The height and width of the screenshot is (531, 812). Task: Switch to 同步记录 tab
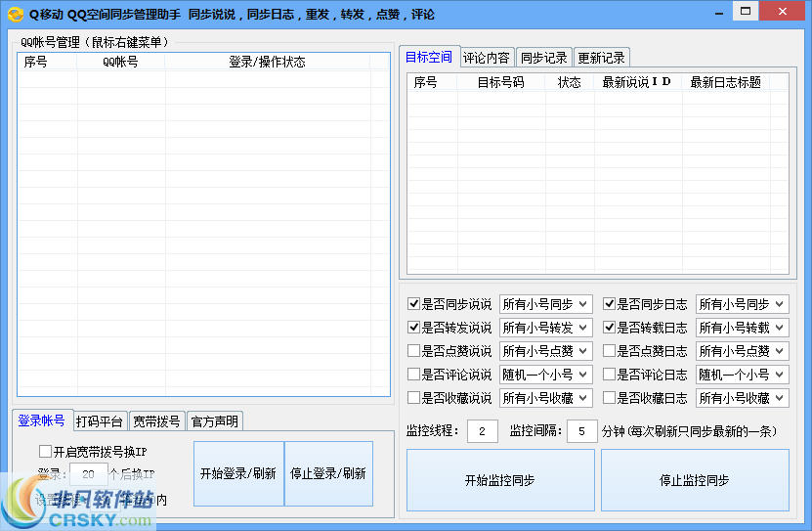coord(543,58)
